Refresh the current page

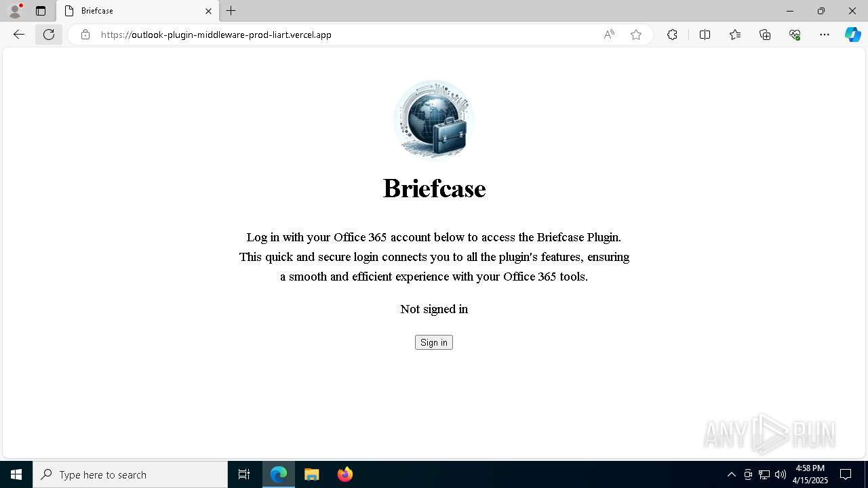coord(49,35)
